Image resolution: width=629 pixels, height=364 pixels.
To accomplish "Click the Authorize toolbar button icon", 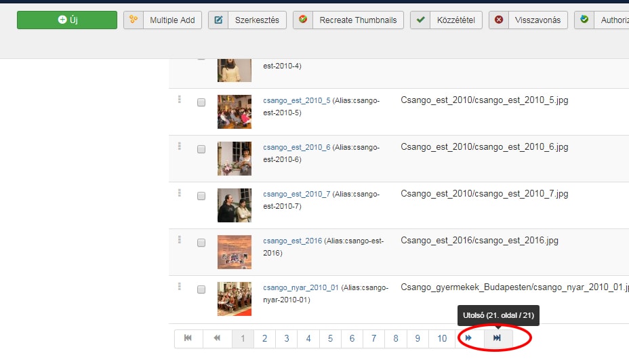I will 584,19.
